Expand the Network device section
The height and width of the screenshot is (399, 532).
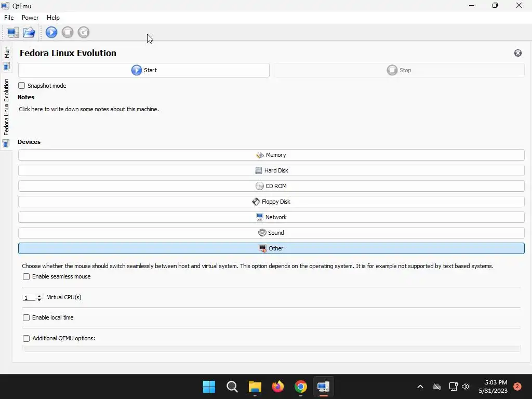pyautogui.click(x=271, y=218)
